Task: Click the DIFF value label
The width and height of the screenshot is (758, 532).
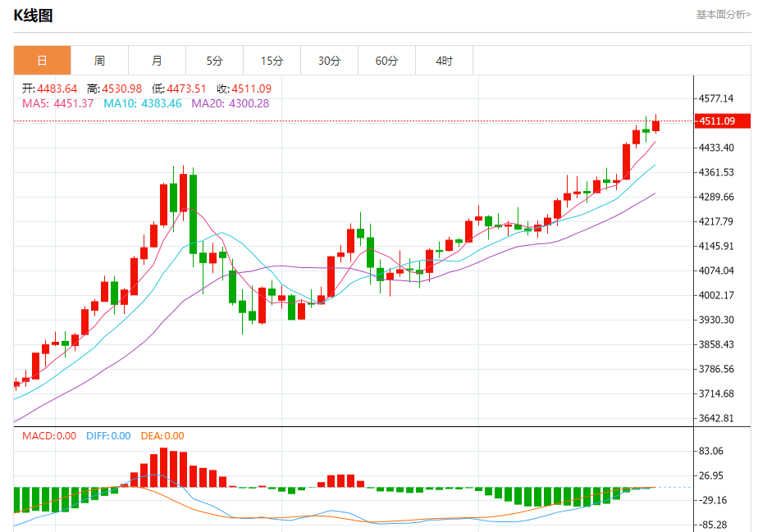Action: coord(108,436)
